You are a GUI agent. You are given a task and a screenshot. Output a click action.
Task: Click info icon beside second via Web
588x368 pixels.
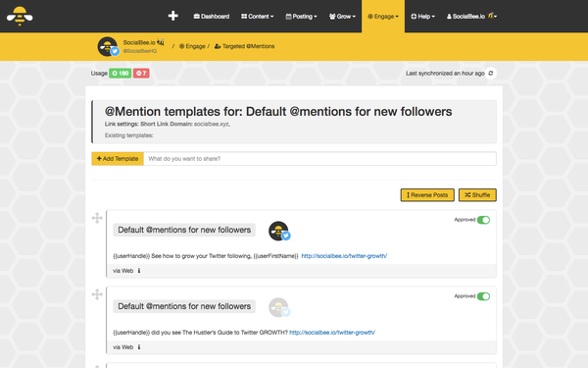click(139, 347)
